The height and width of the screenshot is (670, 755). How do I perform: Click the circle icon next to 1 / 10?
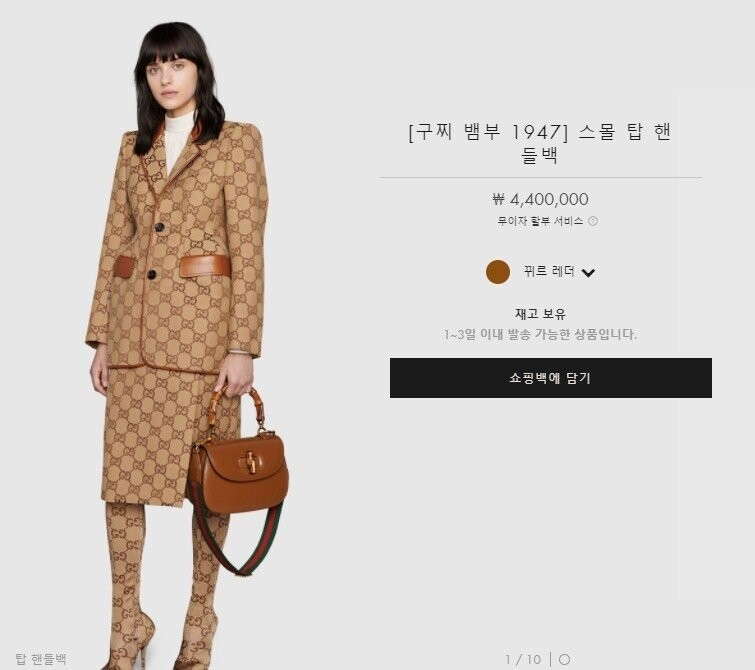(x=564, y=659)
